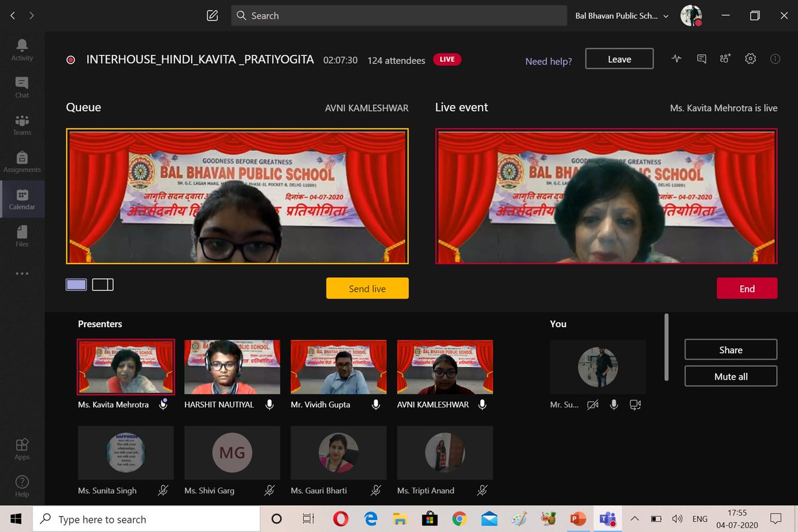
Task: Click the Queue video preview
Action: (x=237, y=196)
